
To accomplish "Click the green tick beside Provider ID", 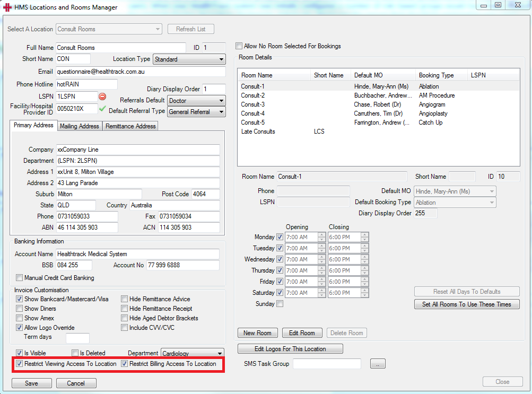I will [102, 109].
